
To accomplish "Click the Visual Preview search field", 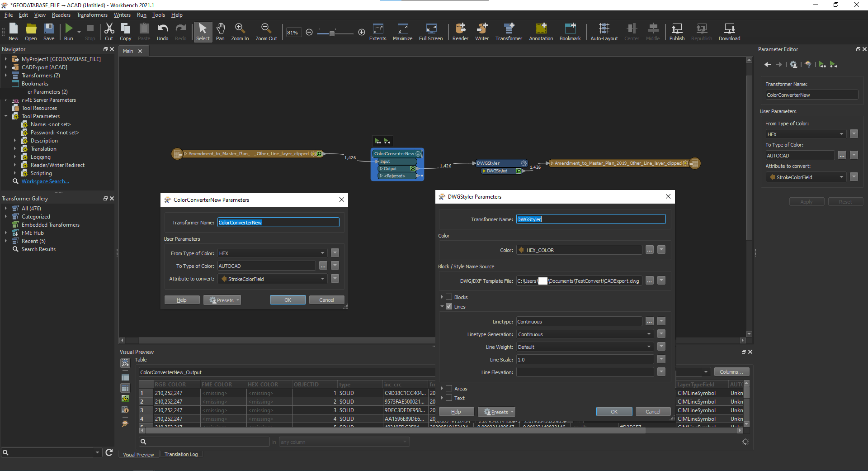I will 204,442.
